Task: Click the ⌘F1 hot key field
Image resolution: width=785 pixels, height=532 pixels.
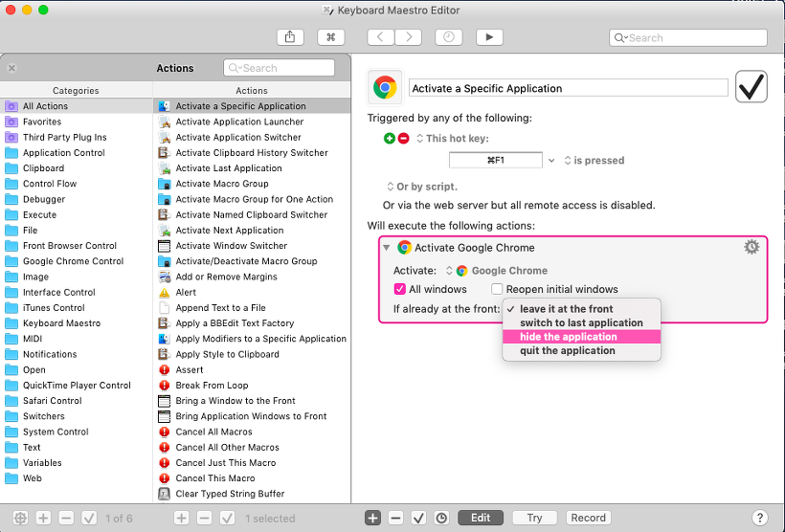Action: coord(496,160)
